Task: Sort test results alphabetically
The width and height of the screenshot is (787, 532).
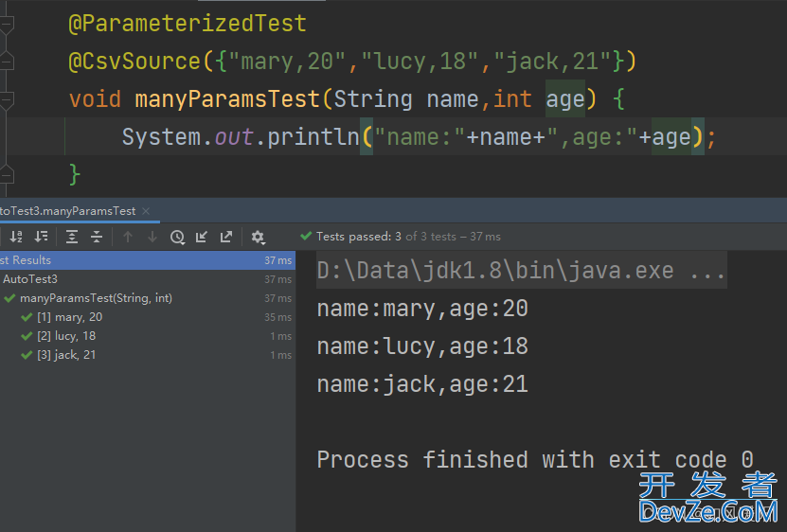Action: click(16, 237)
